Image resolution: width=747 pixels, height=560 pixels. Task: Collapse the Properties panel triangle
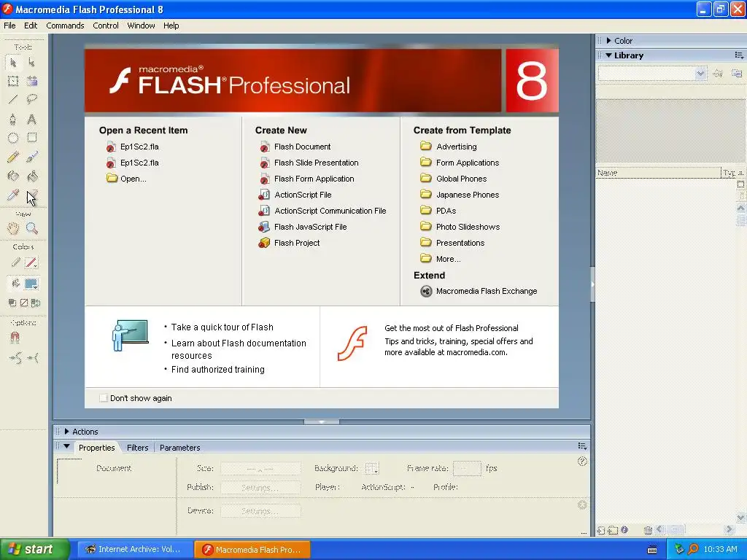tap(66, 447)
